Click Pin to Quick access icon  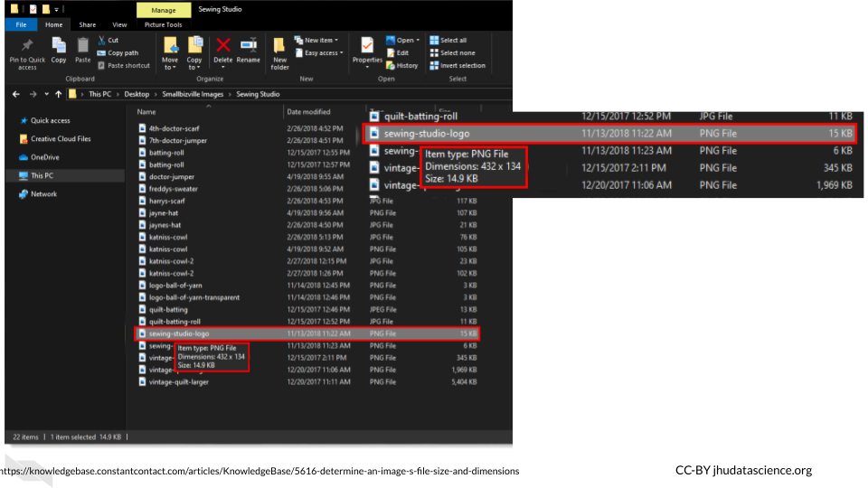coord(27,45)
